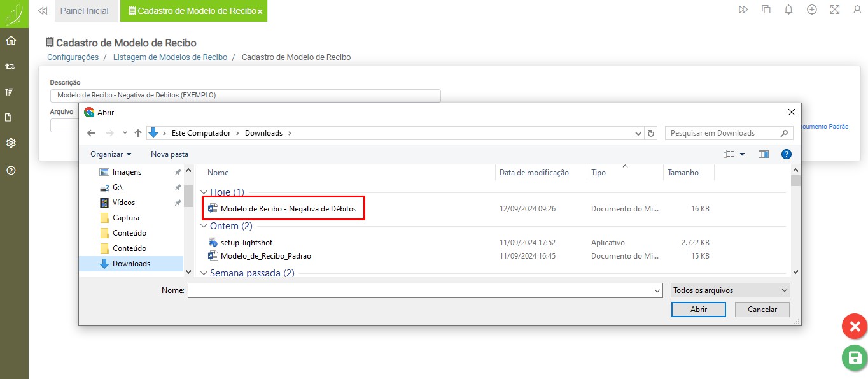Click the home icon in left sidebar
This screenshot has width=868, height=379.
(11, 41)
